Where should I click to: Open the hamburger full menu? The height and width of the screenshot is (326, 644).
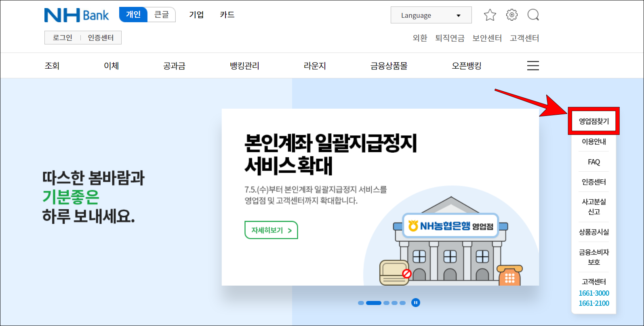pyautogui.click(x=533, y=66)
